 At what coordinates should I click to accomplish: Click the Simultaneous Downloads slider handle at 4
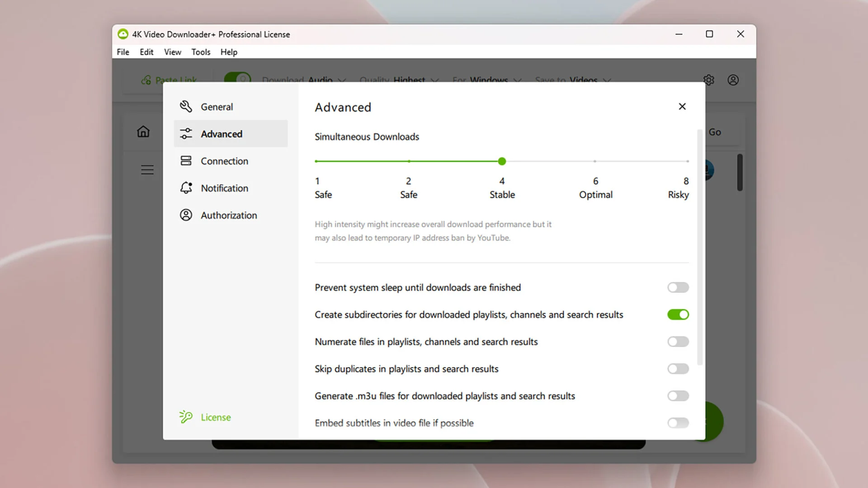[x=502, y=161]
